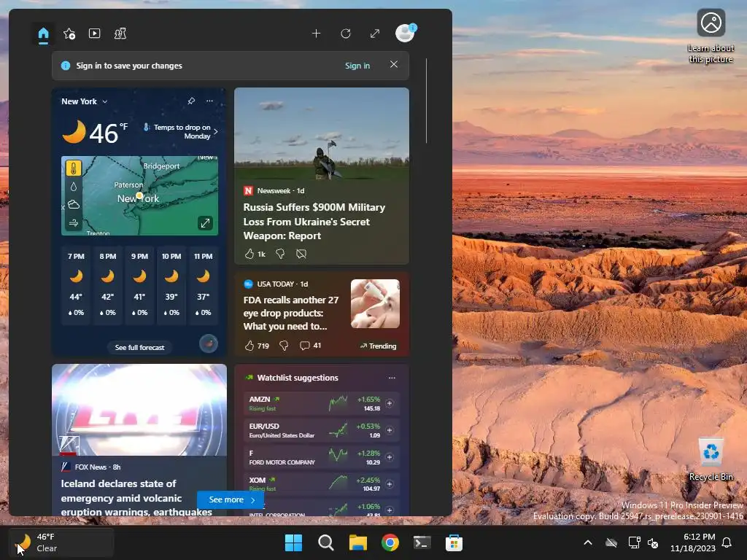Open the clock and date flyout
Image resolution: width=747 pixels, height=560 pixels.
(693, 542)
